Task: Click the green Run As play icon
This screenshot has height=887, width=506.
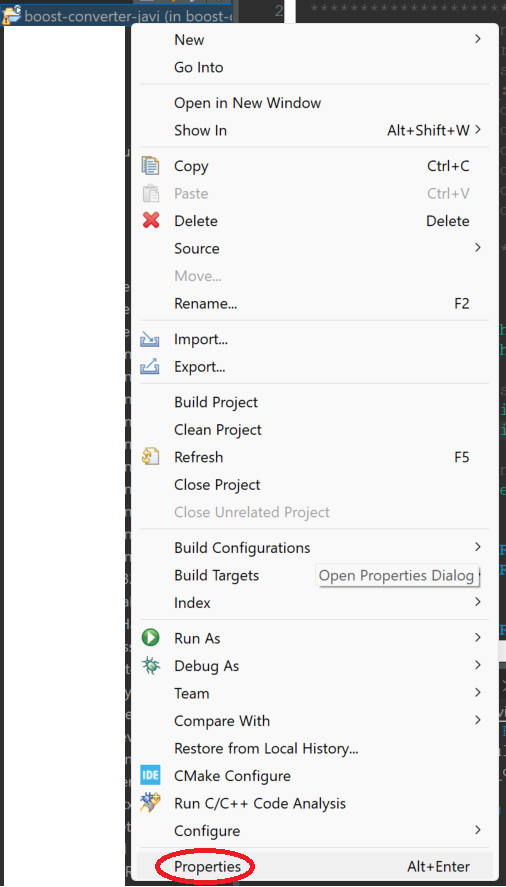Action: 151,638
